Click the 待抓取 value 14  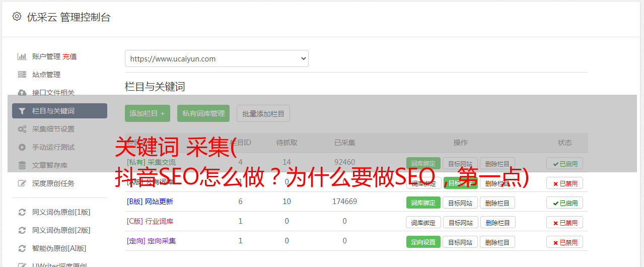(287, 162)
